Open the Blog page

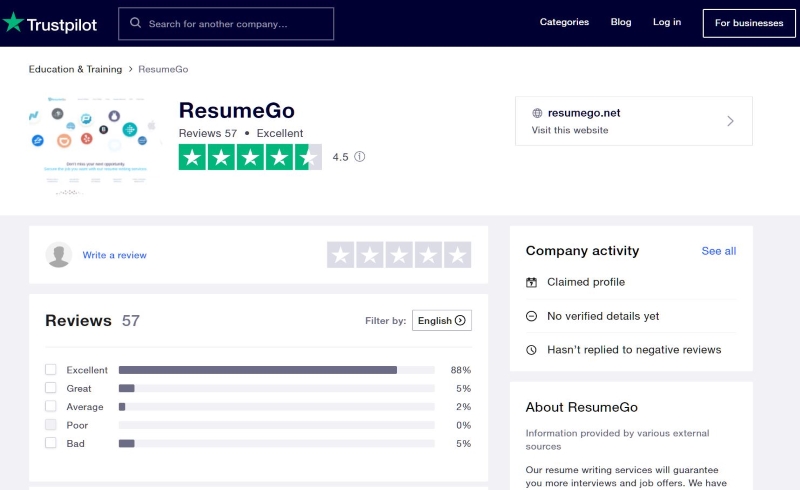[621, 22]
